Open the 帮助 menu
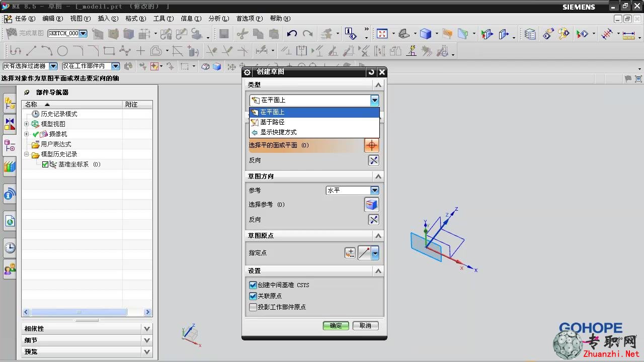The image size is (644, 362). coord(280,19)
